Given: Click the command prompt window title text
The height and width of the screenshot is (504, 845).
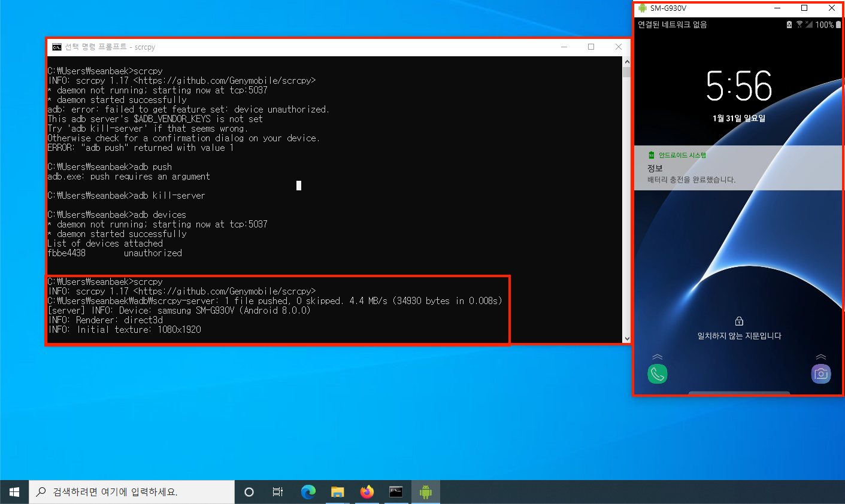Looking at the screenshot, I should (110, 47).
